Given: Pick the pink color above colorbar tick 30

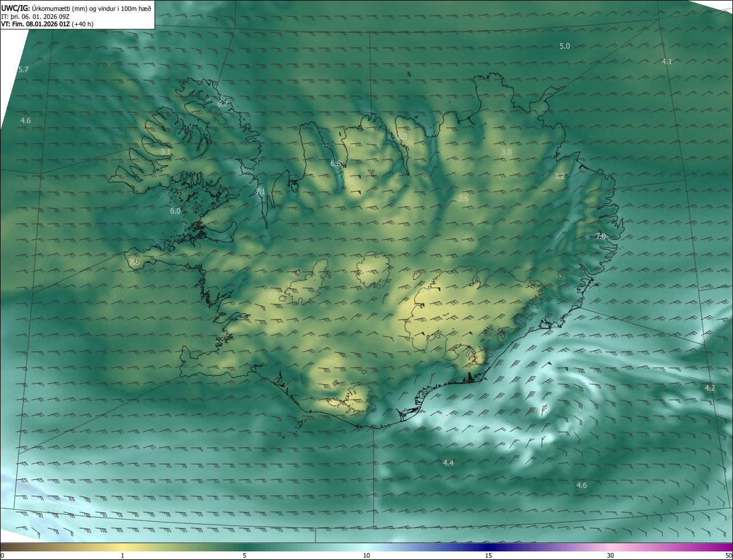Looking at the screenshot, I should 610,547.
